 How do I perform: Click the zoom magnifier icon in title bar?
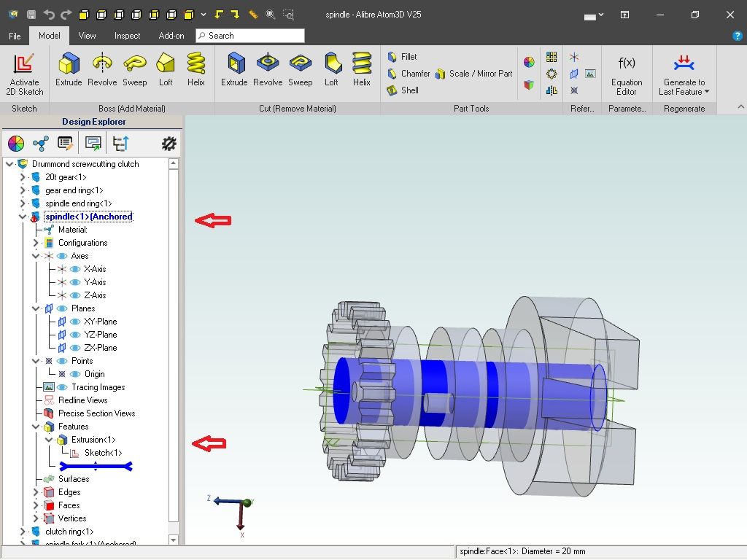click(x=271, y=15)
